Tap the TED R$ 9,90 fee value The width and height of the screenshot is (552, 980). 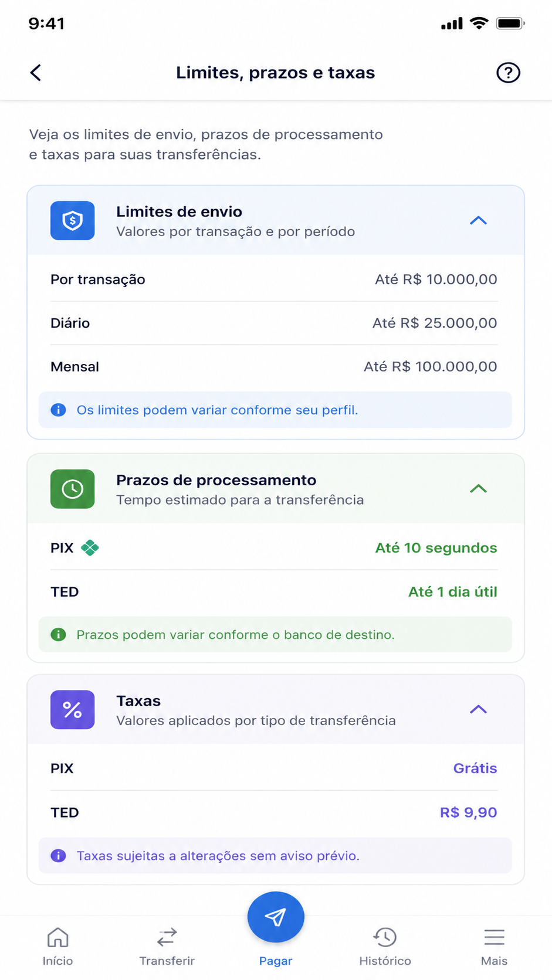coord(468,812)
